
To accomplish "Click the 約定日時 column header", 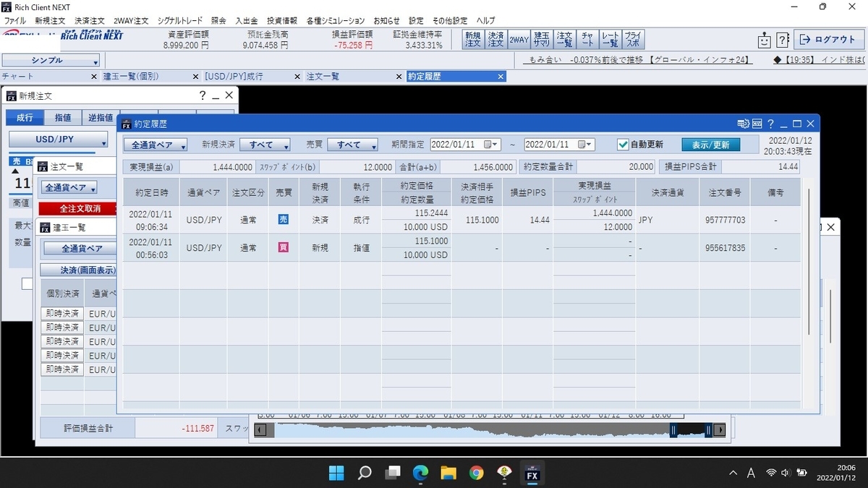I will click(x=151, y=192).
